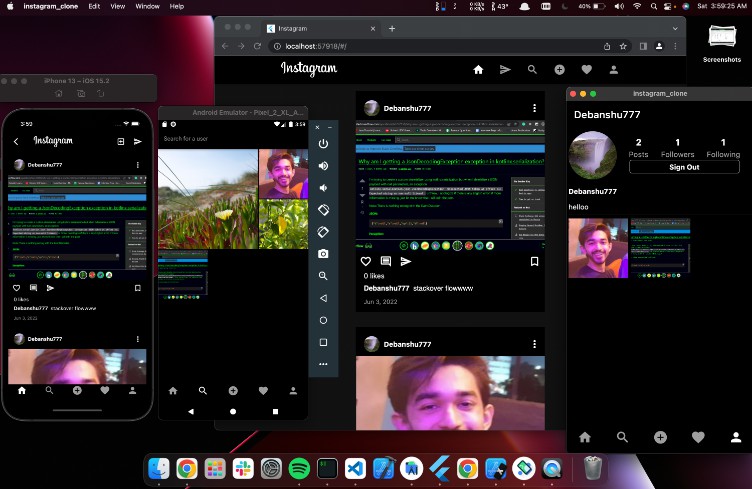Bookmark the first iPhone feed post
This screenshot has width=752, height=489.
(138, 288)
